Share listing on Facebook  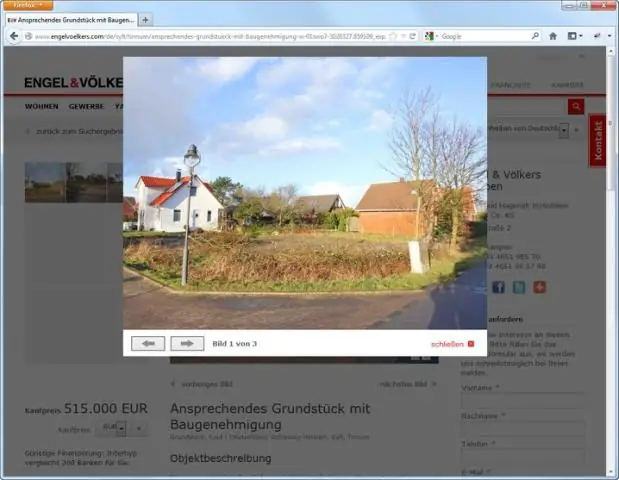tap(498, 287)
